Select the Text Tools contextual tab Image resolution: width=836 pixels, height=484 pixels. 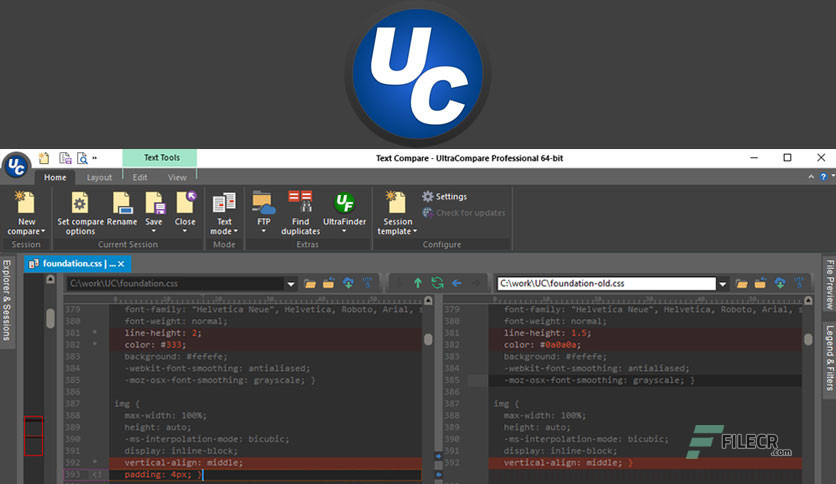point(160,158)
